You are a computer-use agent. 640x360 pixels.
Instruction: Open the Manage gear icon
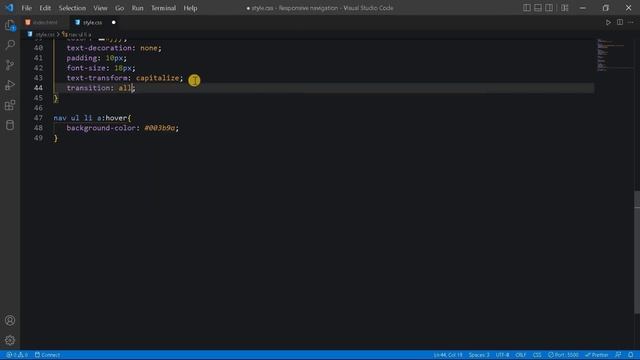click(10, 340)
